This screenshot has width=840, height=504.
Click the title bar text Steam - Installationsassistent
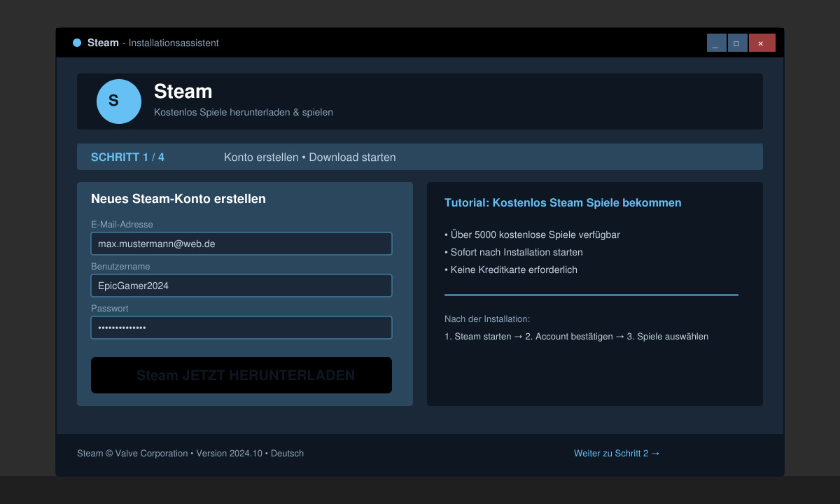[153, 43]
